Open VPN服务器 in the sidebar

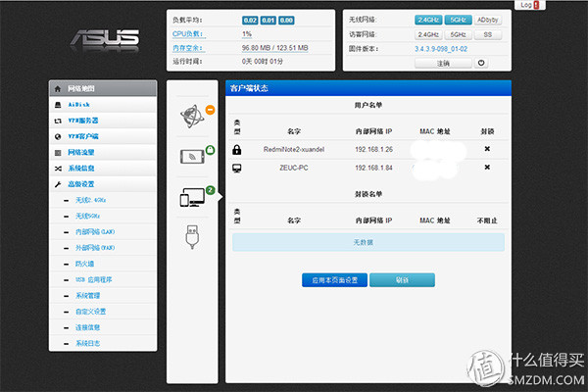pos(103,121)
